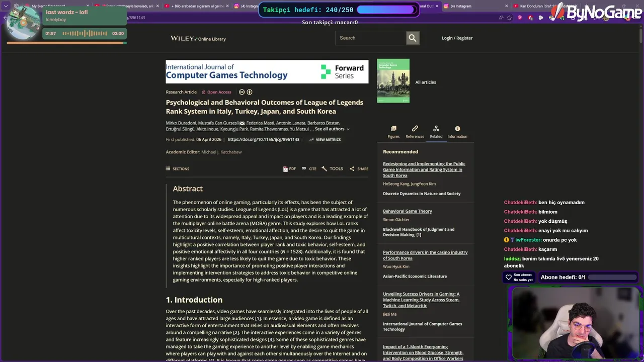Switch to the Information tab
The height and width of the screenshot is (362, 644).
click(457, 132)
